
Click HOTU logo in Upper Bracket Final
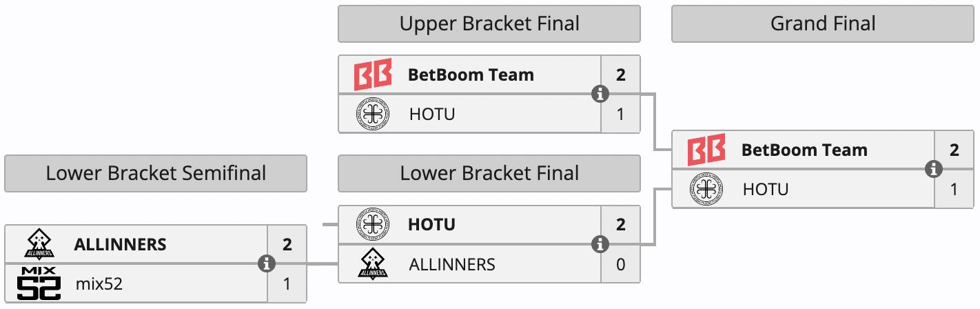click(372, 114)
